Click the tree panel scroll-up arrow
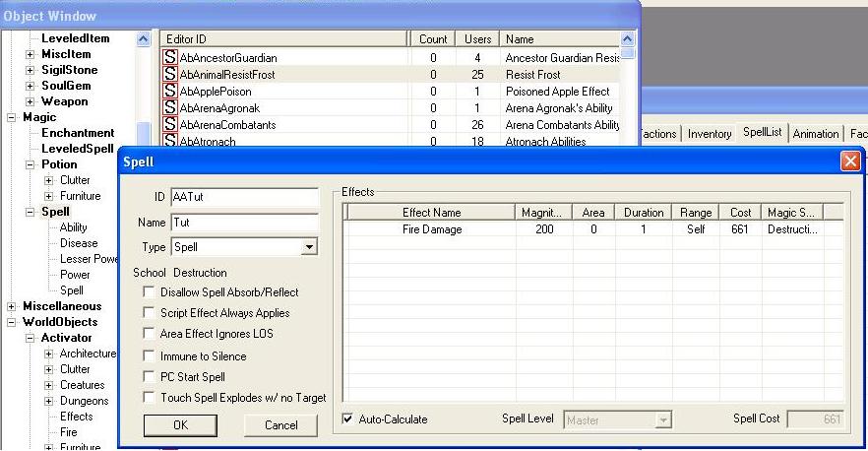The width and height of the screenshot is (868, 451). (x=143, y=38)
